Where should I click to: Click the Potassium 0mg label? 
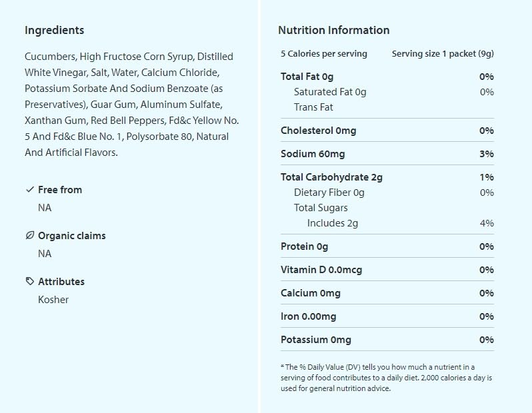[315, 340]
